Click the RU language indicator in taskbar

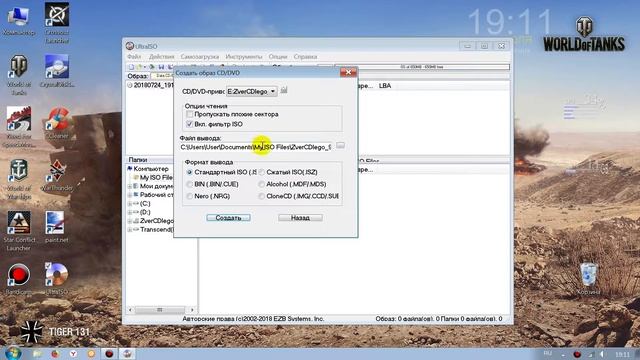[547, 353]
